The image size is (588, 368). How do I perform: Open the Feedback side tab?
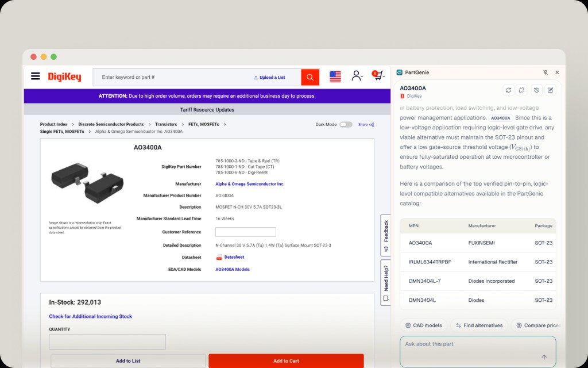tap(385, 235)
